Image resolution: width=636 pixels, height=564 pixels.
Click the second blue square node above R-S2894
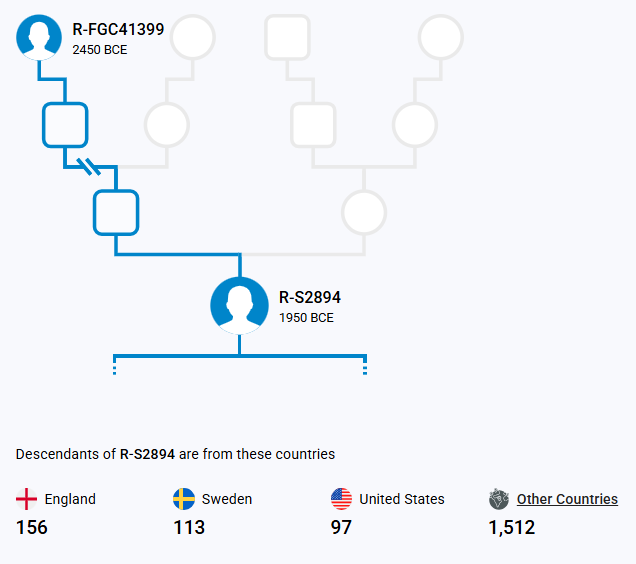(x=116, y=212)
